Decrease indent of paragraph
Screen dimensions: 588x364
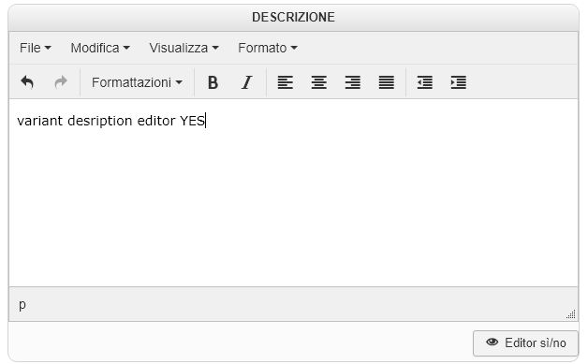pos(424,82)
